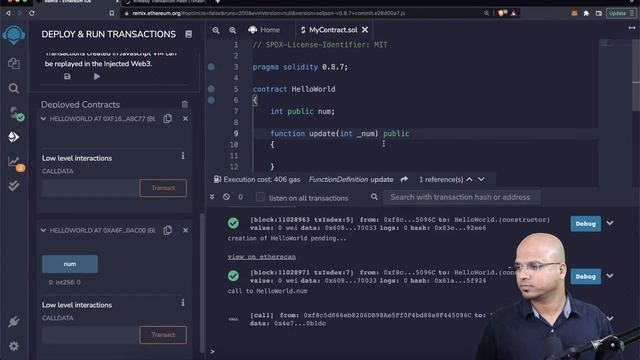
Task: Toggle breakpoint on line 6
Action: point(211,100)
